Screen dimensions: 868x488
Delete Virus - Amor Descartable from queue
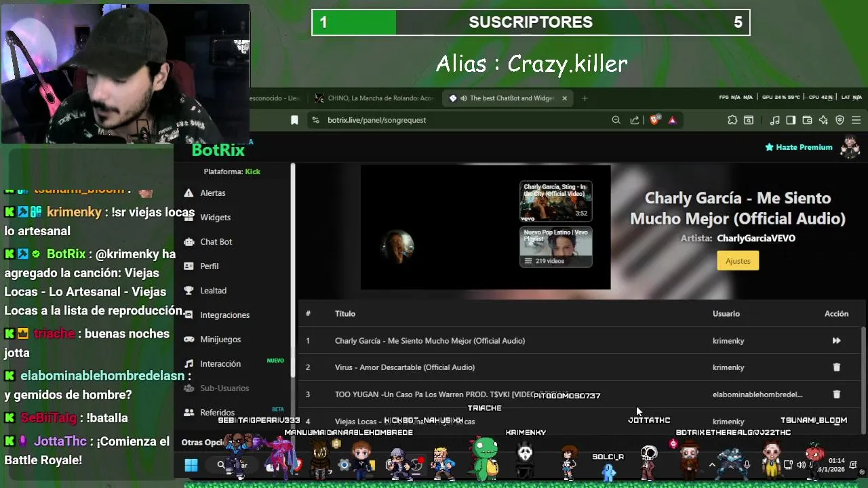point(836,367)
